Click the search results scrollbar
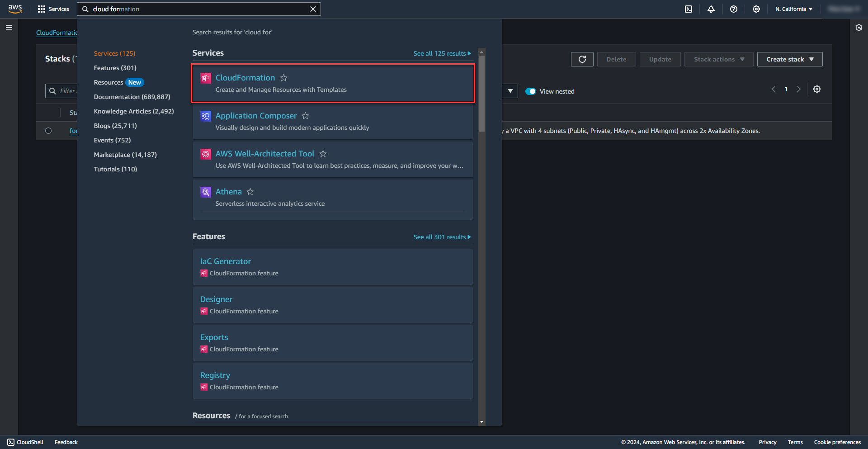Viewport: 868px width, 449px height. pos(481,93)
